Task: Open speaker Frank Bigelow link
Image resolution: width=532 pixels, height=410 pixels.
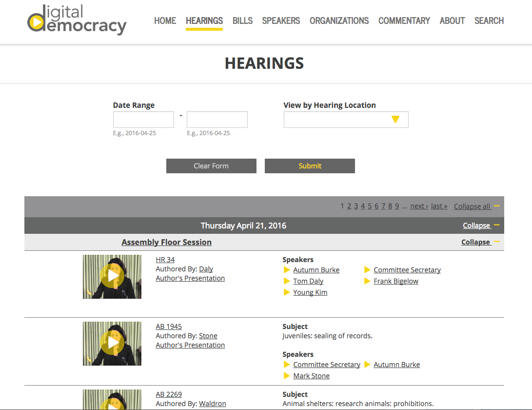Action: [396, 281]
